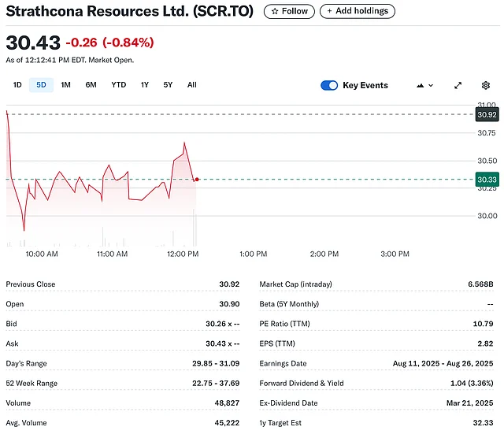
Task: Click the Ex-Dividend Date value Mar 21, 2025
Action: tap(469, 403)
